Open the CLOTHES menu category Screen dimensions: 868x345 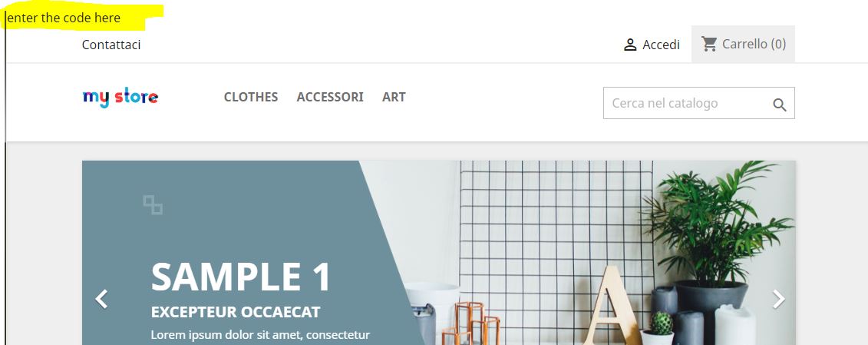(x=251, y=97)
